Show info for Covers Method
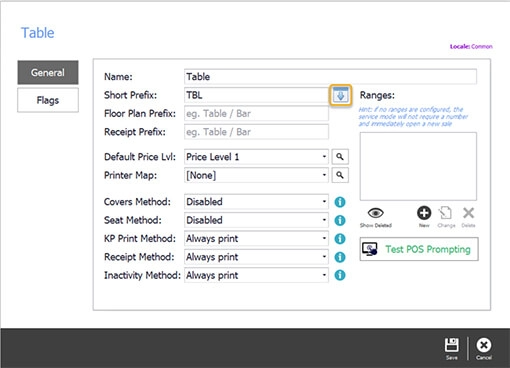510x368 pixels. click(340, 202)
